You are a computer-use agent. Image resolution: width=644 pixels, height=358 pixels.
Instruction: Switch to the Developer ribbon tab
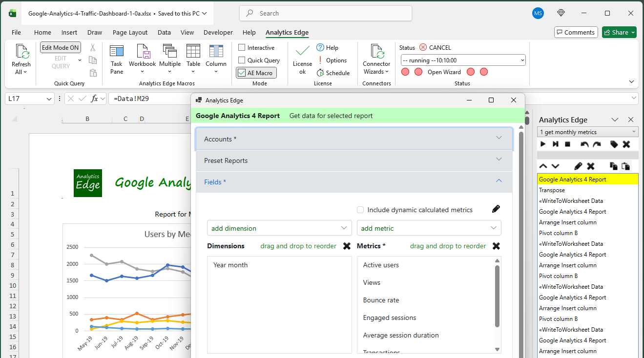tap(218, 33)
